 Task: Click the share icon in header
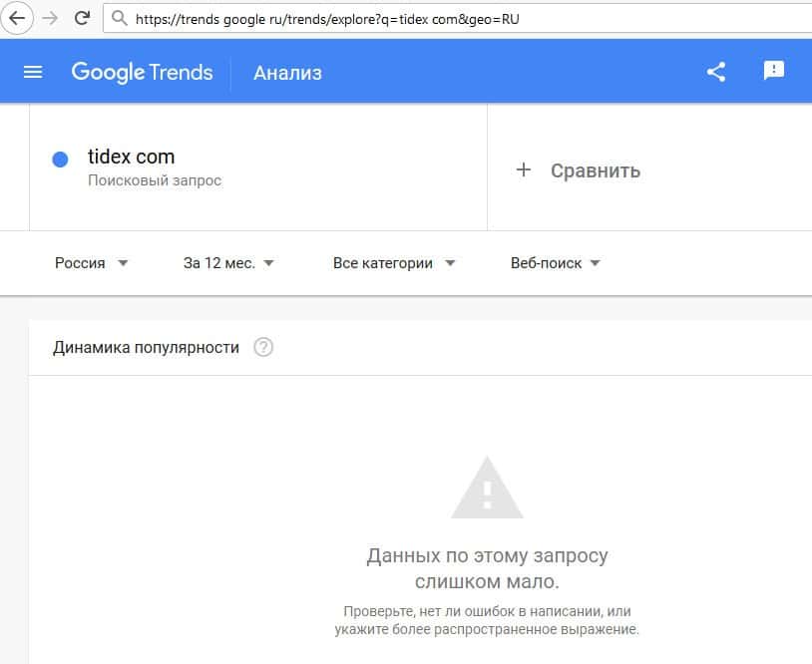[x=715, y=72]
